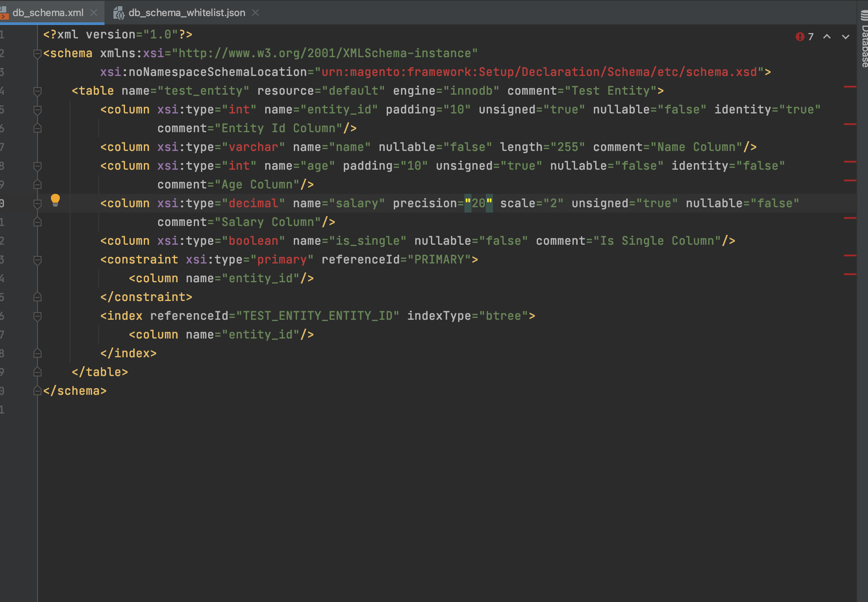Collapse the table test_entity fold marker
868x602 pixels.
click(38, 91)
